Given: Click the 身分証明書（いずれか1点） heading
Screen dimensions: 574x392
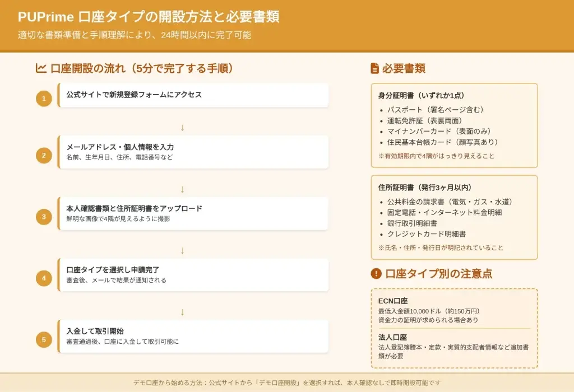Looking at the screenshot, I should (421, 96).
